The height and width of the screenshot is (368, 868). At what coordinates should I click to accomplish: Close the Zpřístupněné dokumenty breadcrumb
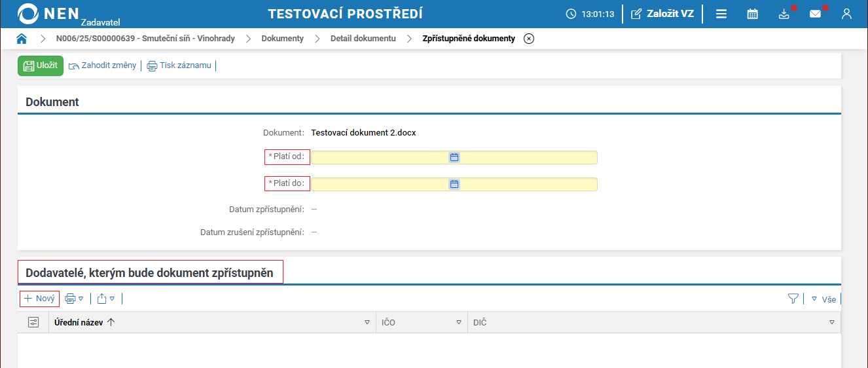pos(529,39)
